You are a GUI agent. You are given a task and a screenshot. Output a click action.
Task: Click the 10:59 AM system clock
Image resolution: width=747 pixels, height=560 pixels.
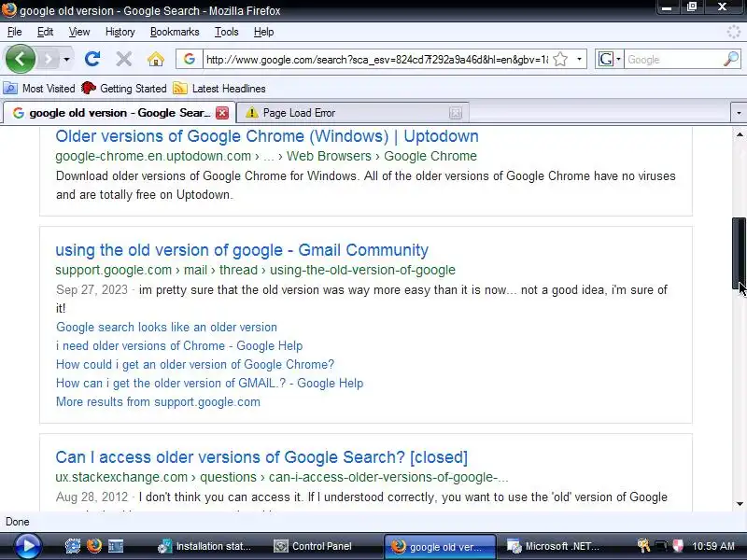click(x=713, y=546)
